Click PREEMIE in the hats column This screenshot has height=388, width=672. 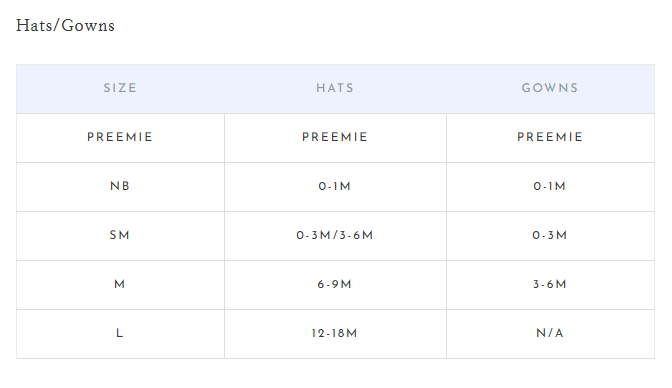(335, 137)
